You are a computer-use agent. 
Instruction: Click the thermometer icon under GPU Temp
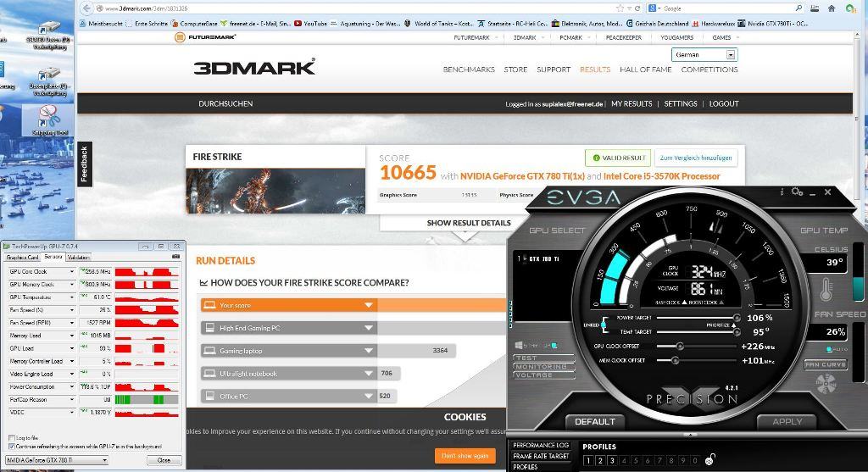826,289
